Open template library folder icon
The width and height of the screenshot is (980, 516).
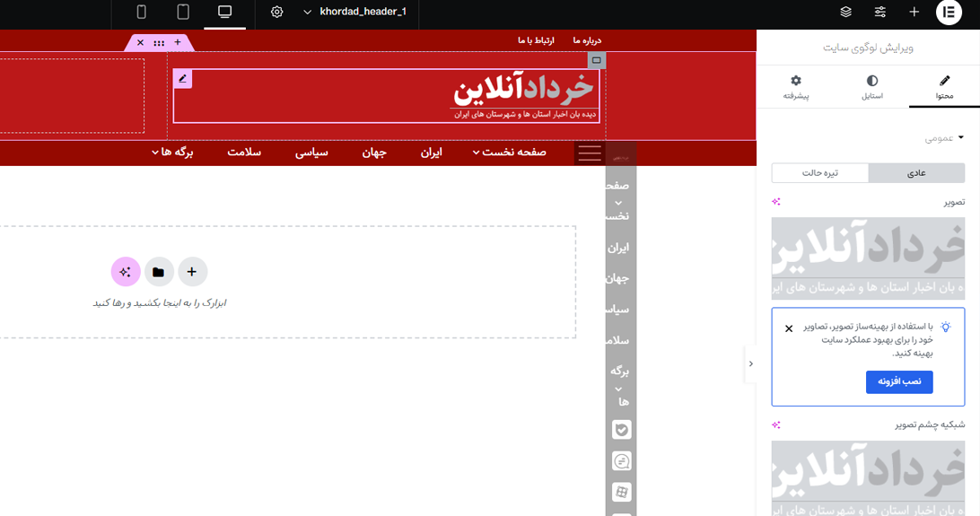click(x=159, y=272)
